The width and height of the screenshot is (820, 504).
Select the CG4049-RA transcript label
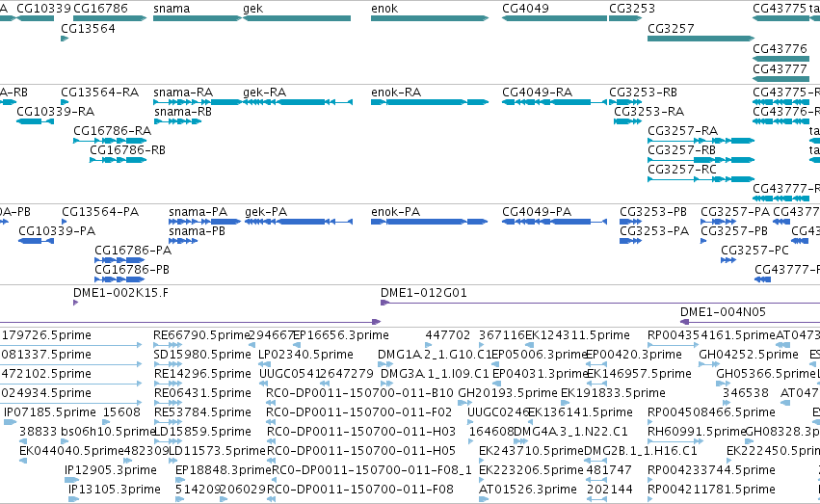point(537,93)
